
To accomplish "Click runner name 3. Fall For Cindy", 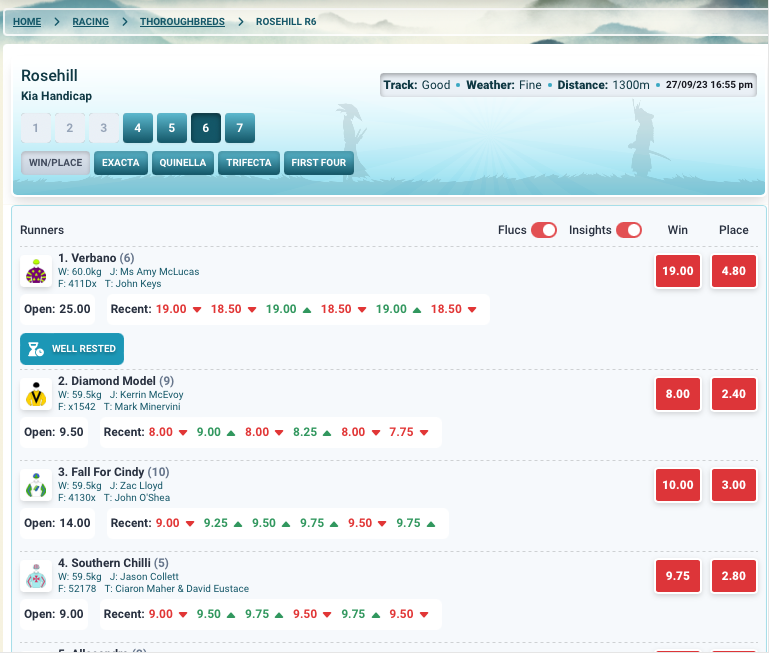I will [101, 472].
